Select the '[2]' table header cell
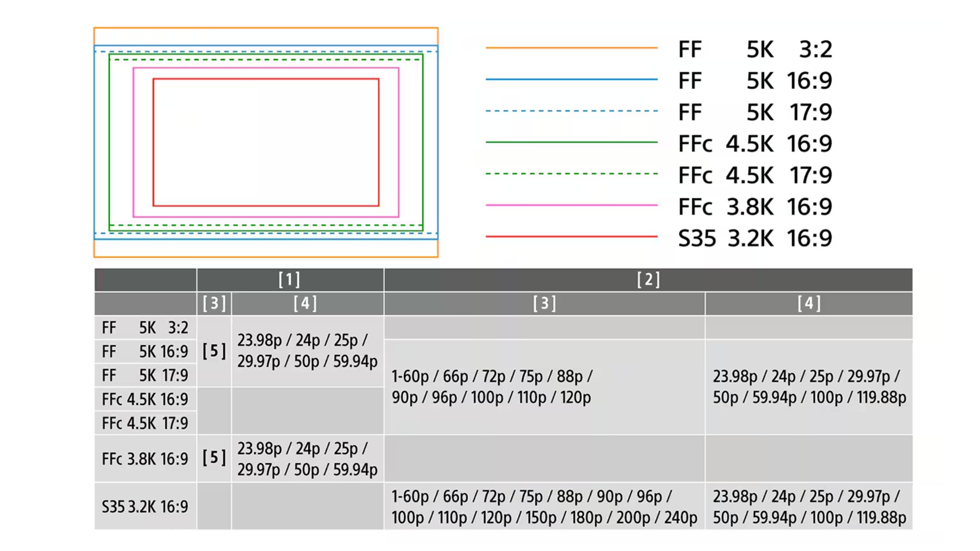This screenshot has width=980, height=551. [648, 280]
